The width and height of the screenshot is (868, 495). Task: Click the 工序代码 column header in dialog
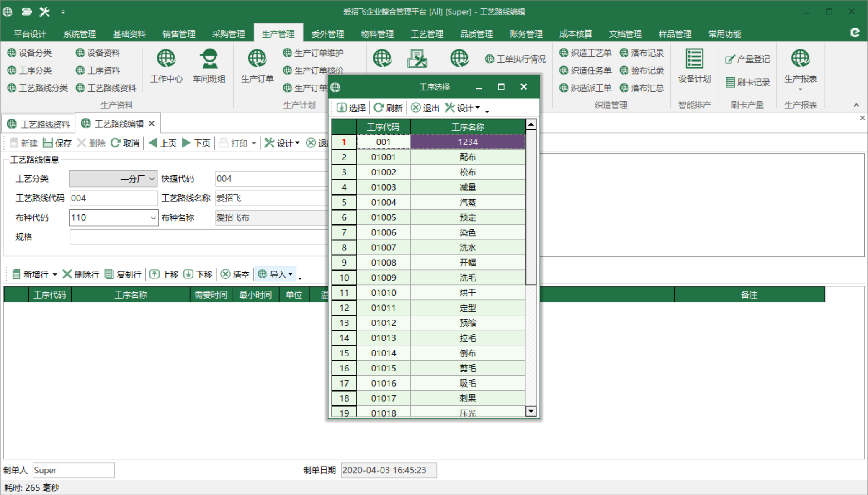(x=383, y=126)
